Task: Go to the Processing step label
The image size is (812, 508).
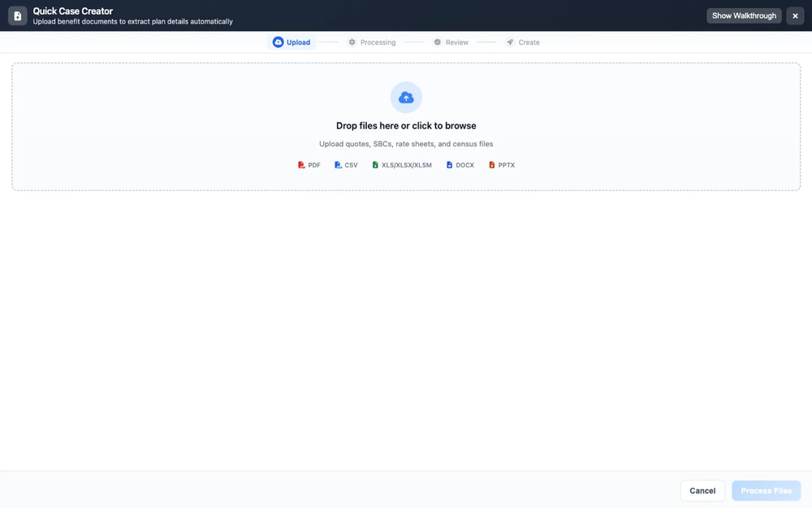Action: 378,42
